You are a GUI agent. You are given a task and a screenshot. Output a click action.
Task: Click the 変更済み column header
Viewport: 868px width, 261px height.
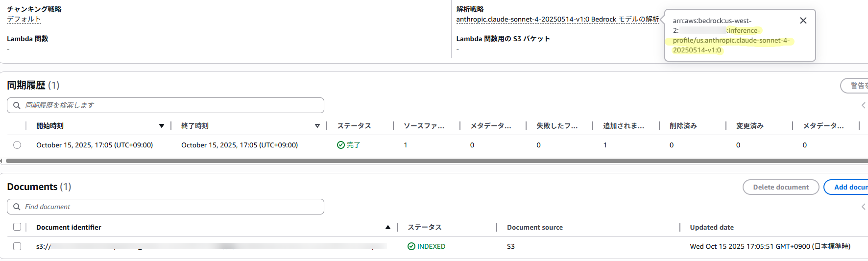pos(750,126)
